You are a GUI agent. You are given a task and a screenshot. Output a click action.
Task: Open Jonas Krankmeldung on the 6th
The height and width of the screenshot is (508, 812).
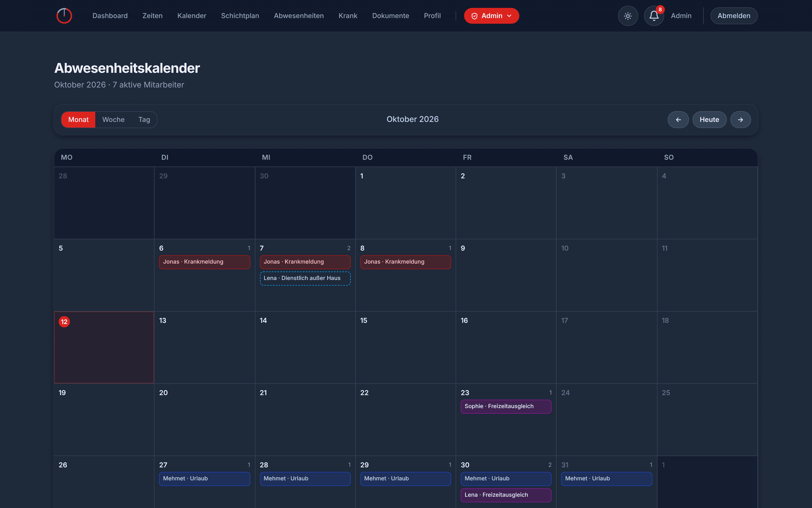click(x=204, y=262)
